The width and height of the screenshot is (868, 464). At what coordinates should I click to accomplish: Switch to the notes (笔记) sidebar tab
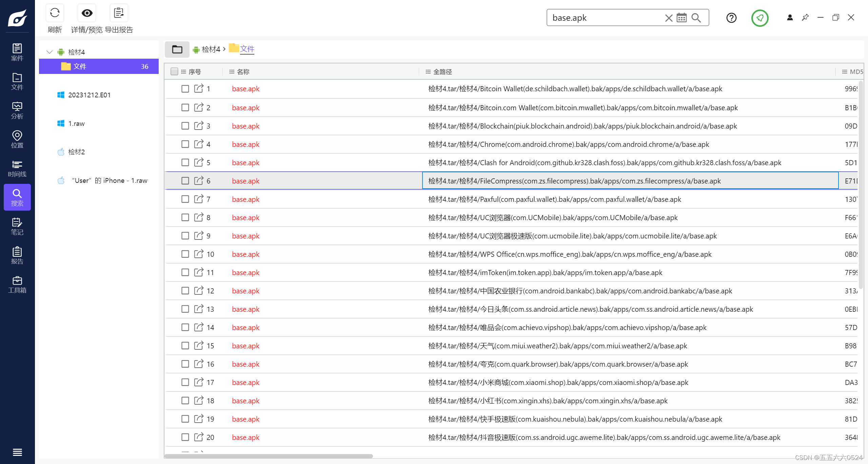click(17, 227)
